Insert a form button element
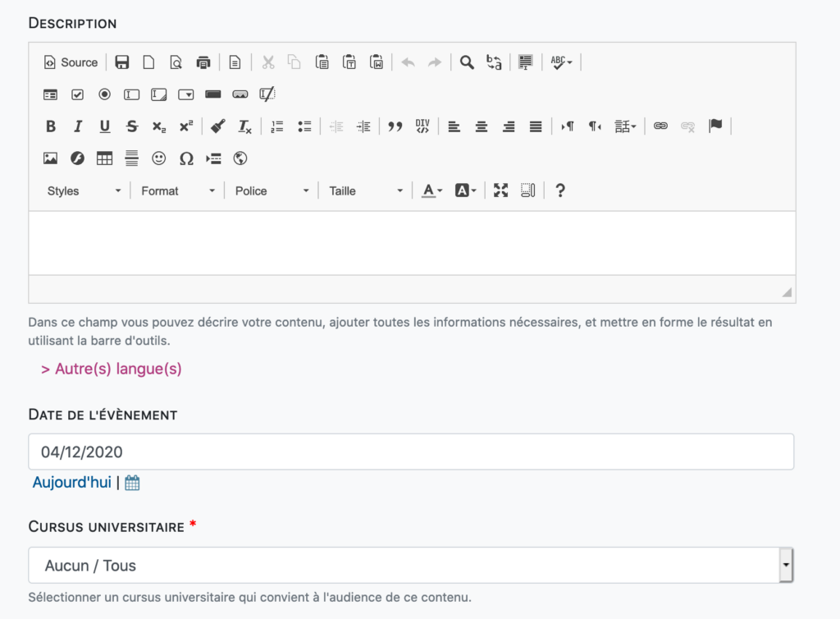 (x=213, y=94)
